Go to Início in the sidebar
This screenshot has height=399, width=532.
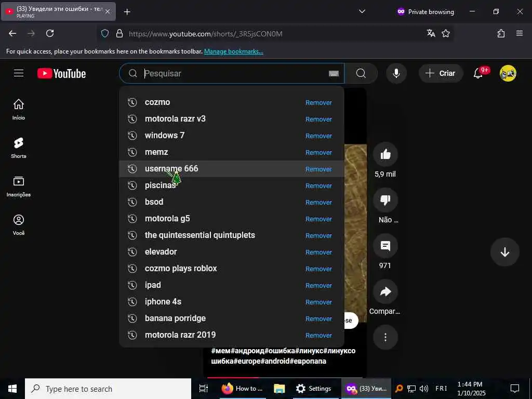(19, 109)
